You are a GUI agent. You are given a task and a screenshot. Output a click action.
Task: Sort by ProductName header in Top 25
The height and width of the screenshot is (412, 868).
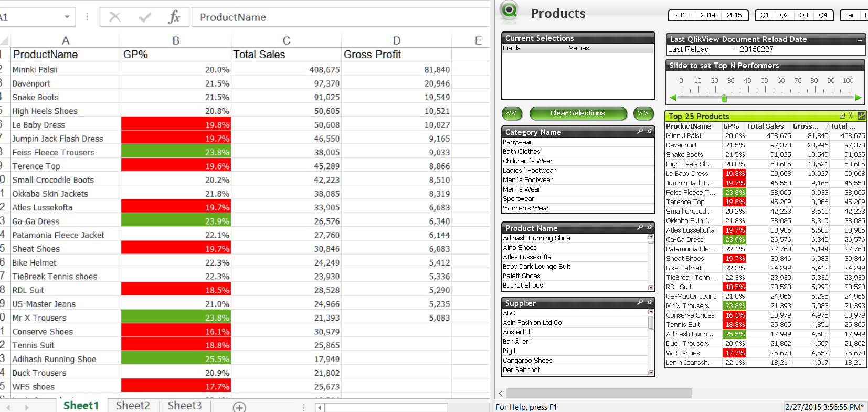coord(693,126)
